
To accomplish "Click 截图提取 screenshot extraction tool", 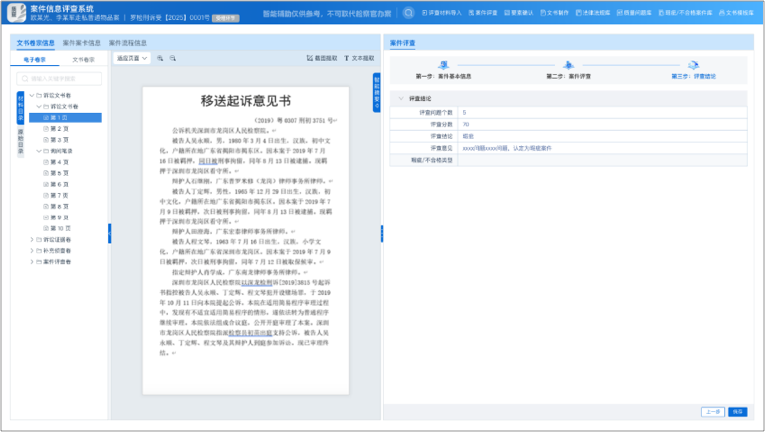I will click(322, 58).
